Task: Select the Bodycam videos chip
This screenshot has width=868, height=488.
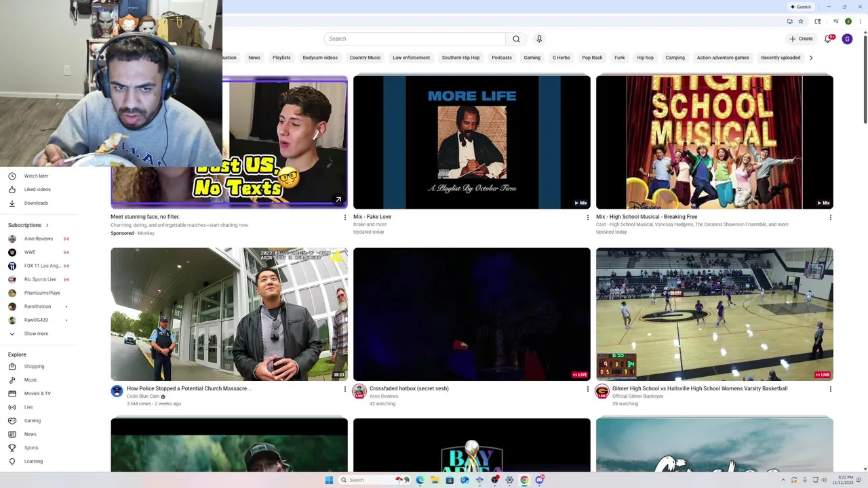Action: tap(320, 58)
